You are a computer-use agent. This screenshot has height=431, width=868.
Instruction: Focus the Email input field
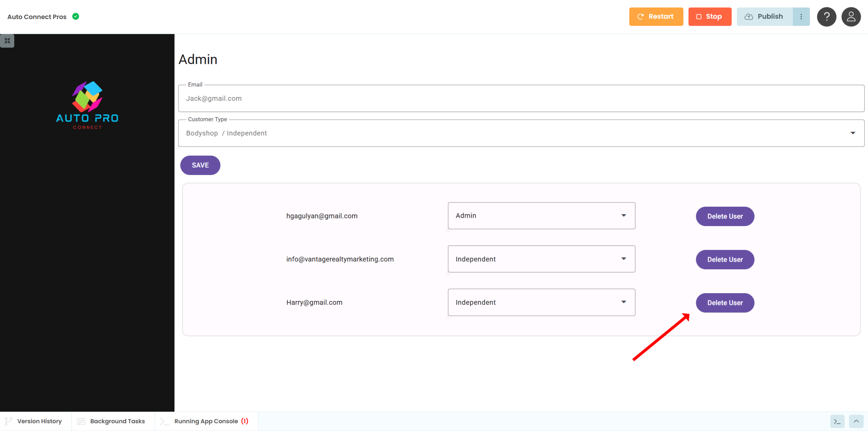(521, 99)
